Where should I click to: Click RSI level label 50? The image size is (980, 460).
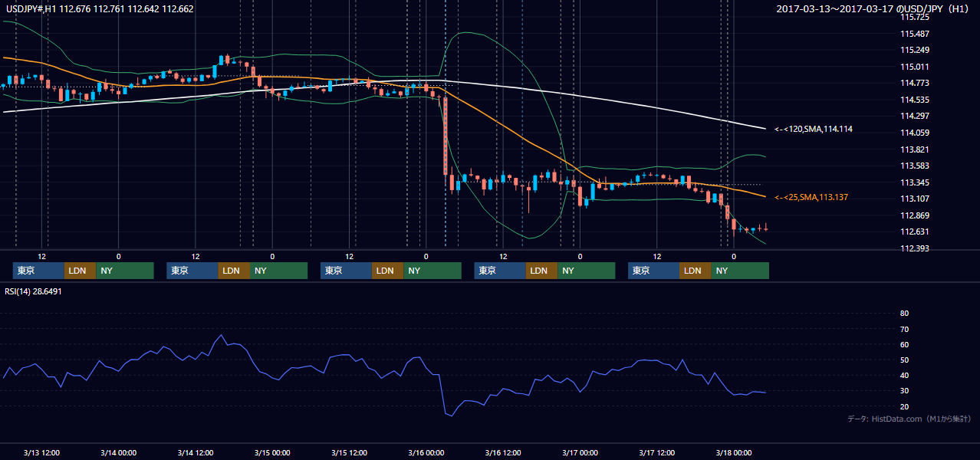tap(904, 360)
